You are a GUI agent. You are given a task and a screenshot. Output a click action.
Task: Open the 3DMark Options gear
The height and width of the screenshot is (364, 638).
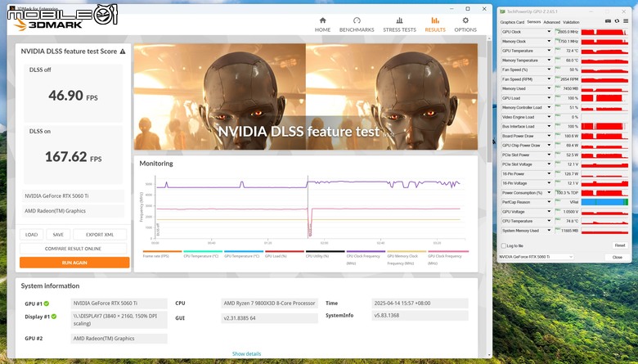pyautogui.click(x=465, y=25)
